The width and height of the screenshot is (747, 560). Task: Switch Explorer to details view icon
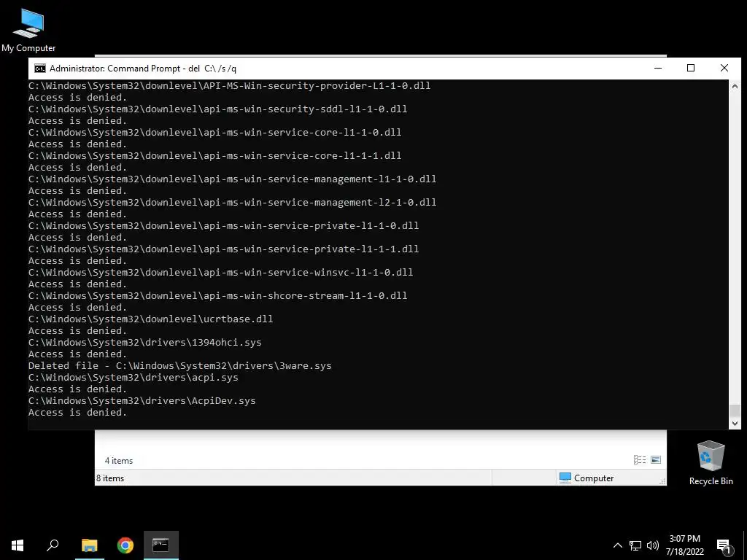tap(640, 459)
